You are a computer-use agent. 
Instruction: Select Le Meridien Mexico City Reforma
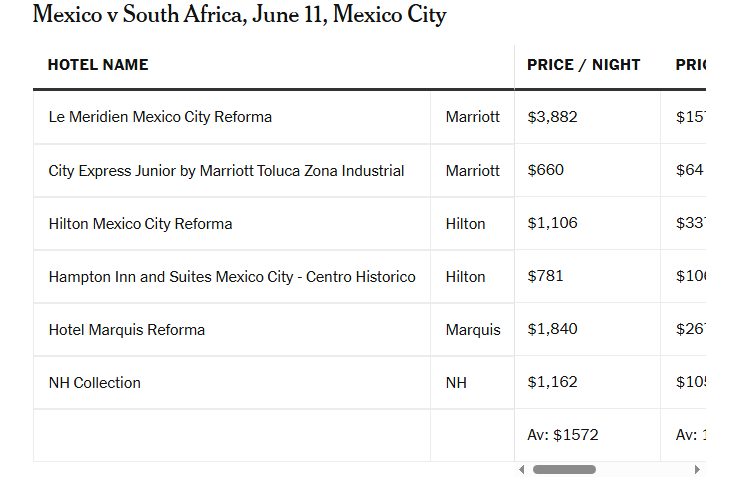pyautogui.click(x=160, y=117)
